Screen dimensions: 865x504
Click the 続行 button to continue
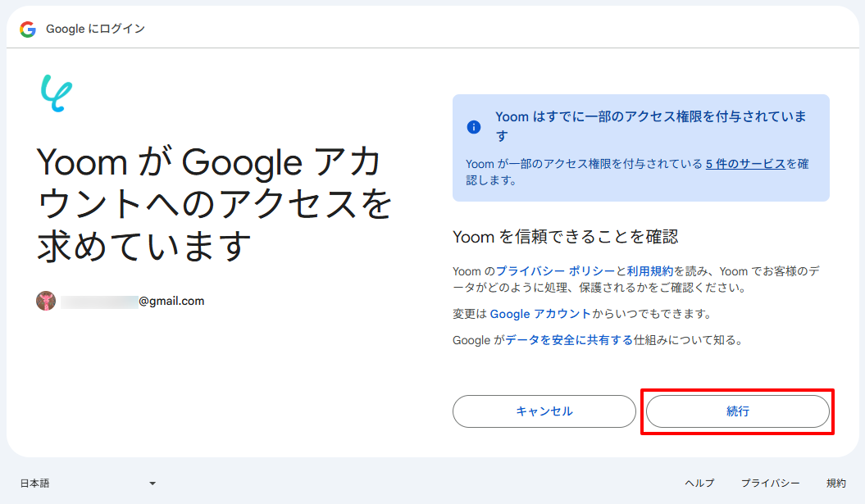point(738,411)
